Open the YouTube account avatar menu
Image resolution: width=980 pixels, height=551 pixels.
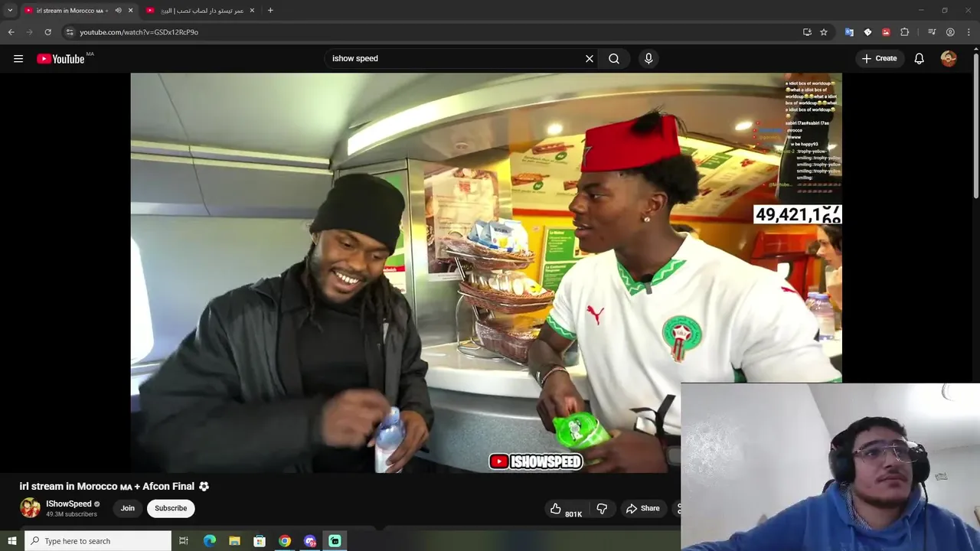point(949,58)
